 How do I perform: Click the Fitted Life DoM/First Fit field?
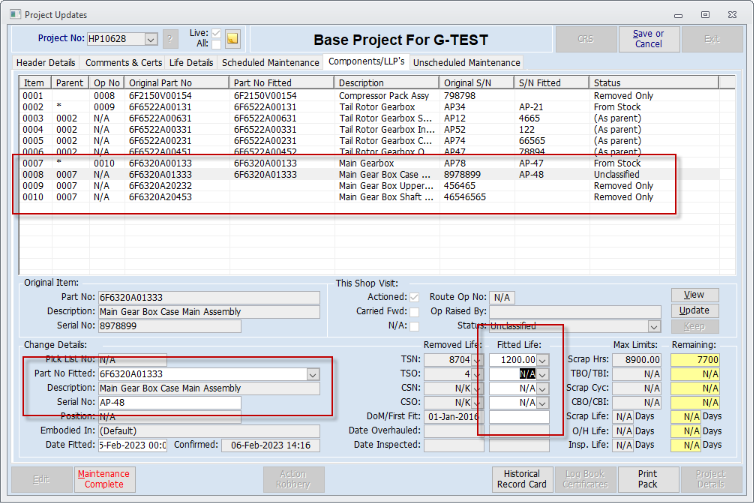[519, 416]
